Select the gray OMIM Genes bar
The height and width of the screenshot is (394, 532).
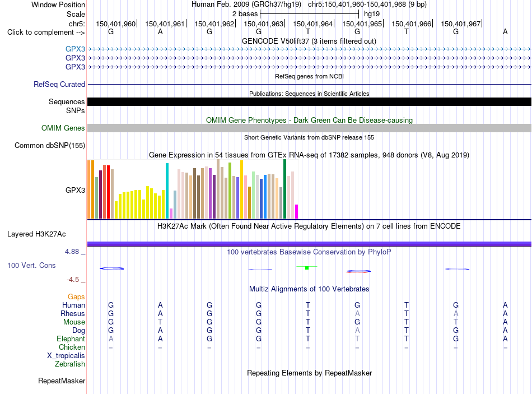coord(309,128)
